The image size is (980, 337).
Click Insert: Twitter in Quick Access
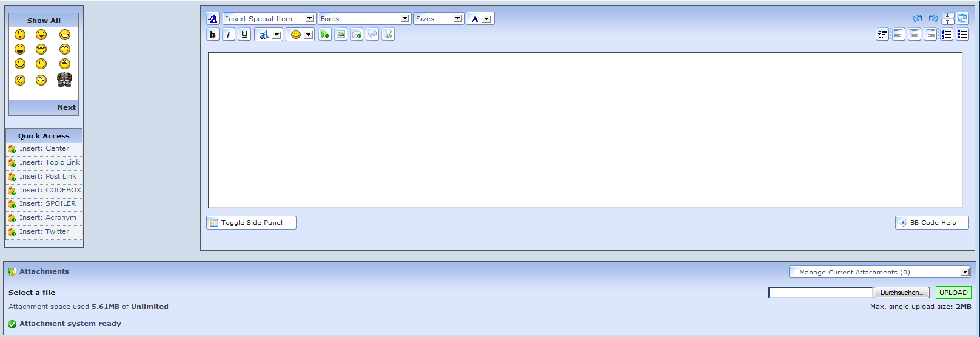44,232
